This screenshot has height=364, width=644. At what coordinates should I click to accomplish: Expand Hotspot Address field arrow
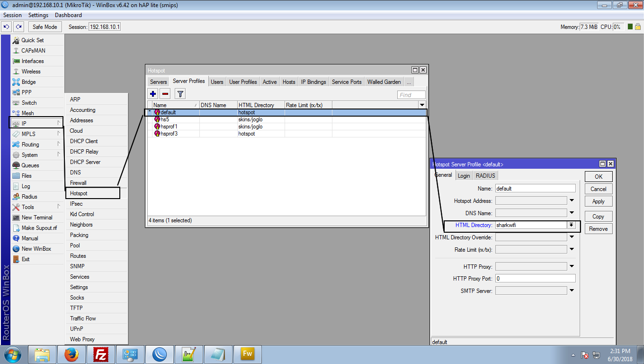click(572, 201)
